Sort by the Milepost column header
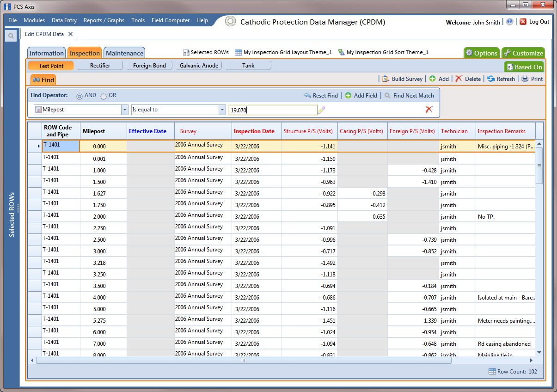557x392 pixels. 104,131
